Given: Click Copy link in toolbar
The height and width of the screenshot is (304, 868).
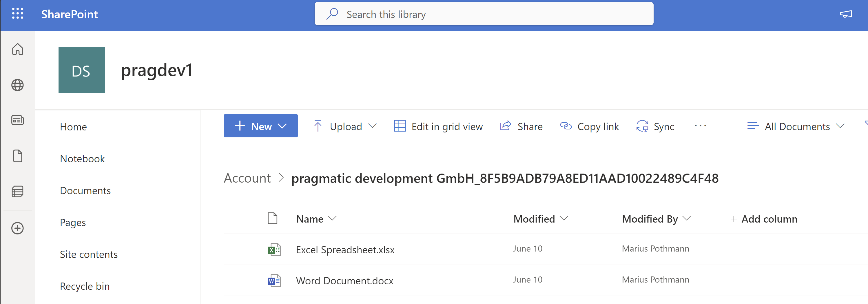Looking at the screenshot, I should [x=589, y=126].
